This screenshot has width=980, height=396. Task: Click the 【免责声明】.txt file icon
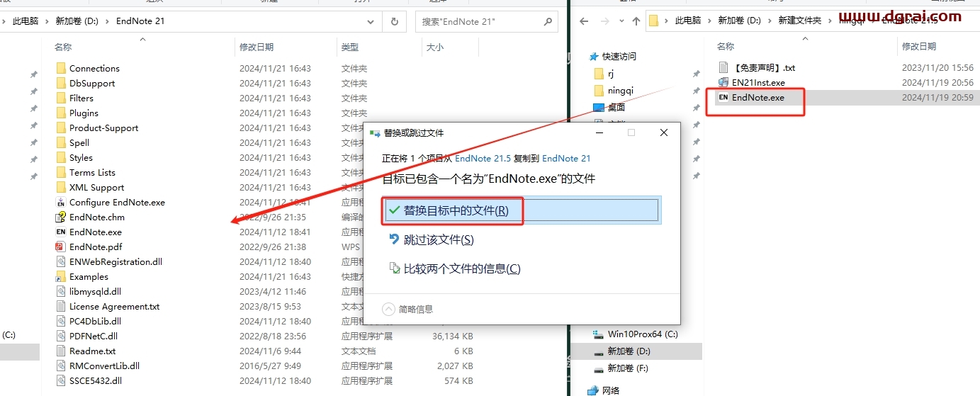coord(723,68)
